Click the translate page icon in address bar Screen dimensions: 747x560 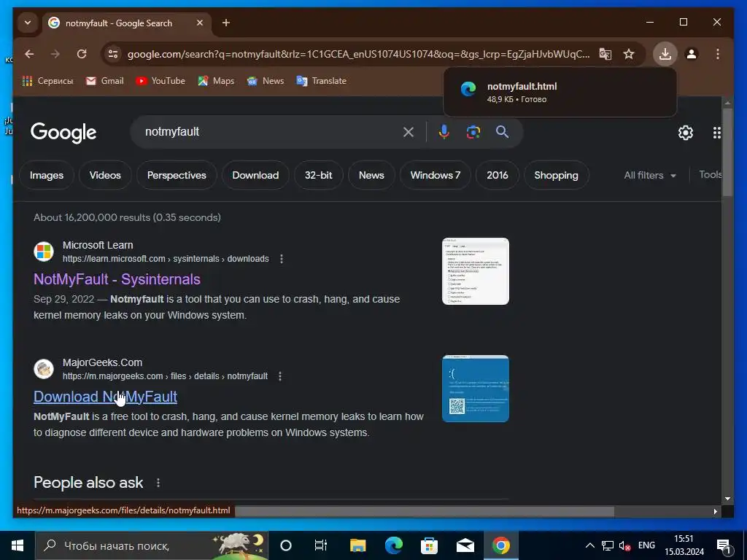(x=605, y=54)
